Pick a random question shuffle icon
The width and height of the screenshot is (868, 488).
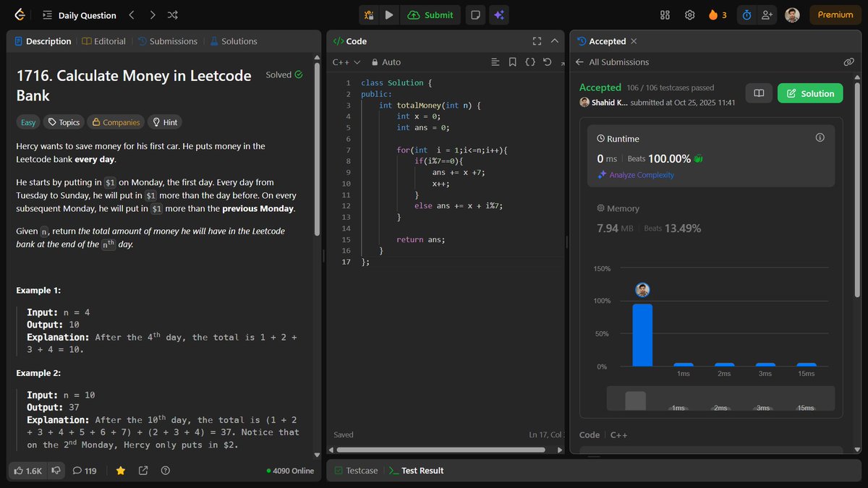pos(172,14)
